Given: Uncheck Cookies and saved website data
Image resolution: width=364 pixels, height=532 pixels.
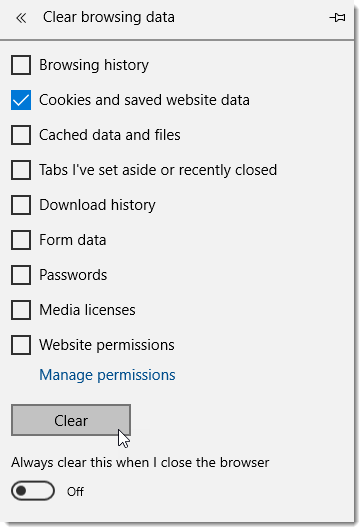Looking at the screenshot, I should point(21,100).
